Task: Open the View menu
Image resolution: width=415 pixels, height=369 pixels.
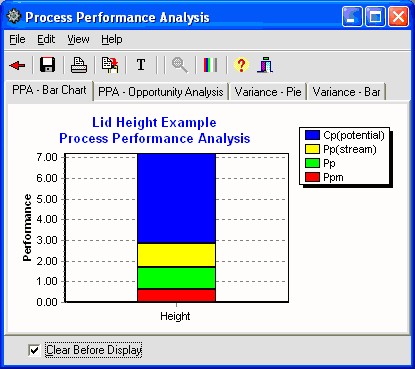Action: [78, 39]
